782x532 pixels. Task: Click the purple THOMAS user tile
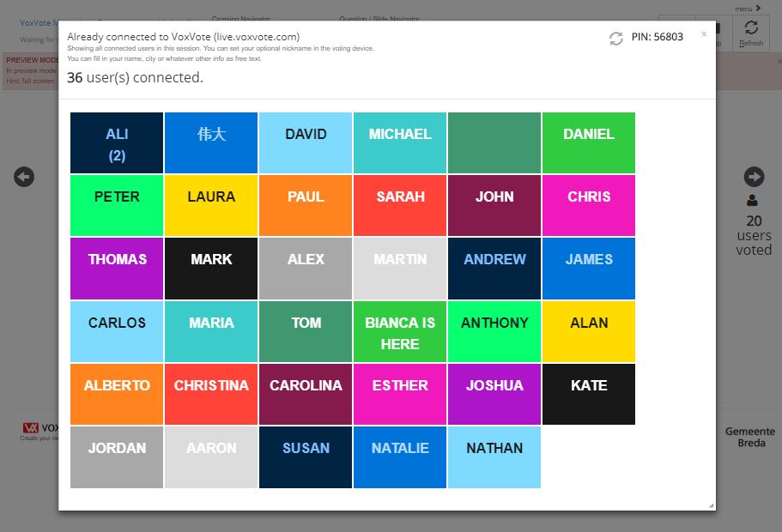coord(117,269)
